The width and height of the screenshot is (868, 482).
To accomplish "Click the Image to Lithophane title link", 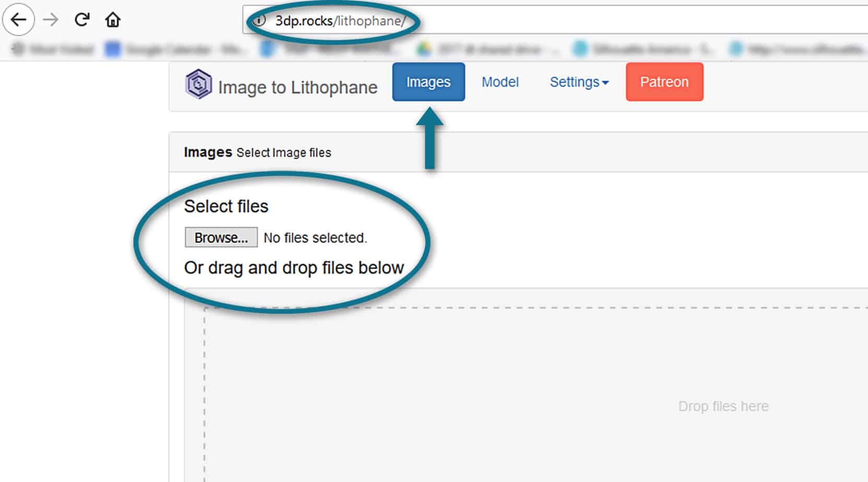I will tap(298, 88).
